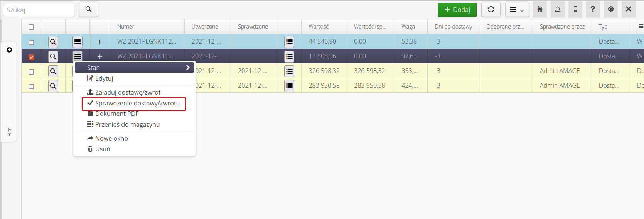Open the home icon in top toolbar
644x219 pixels.
(540, 9)
